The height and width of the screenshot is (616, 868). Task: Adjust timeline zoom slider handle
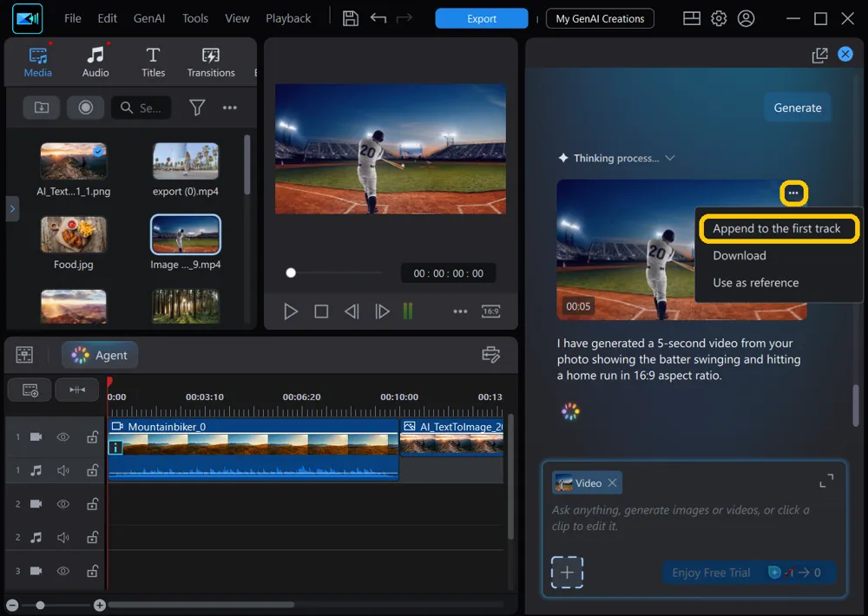(40, 605)
